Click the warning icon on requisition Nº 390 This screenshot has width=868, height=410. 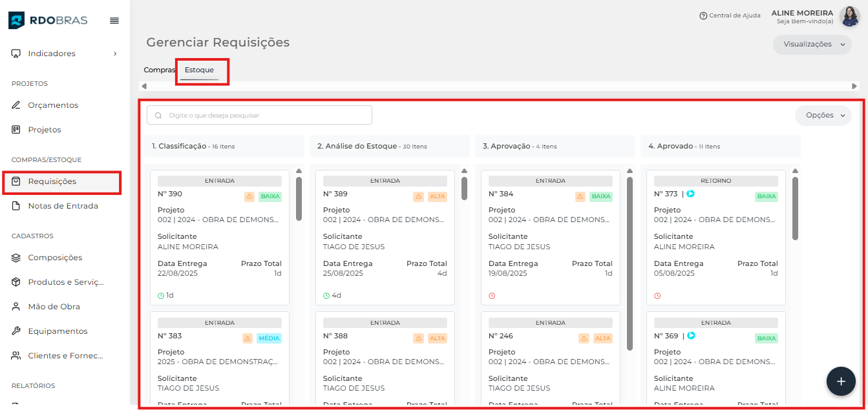pyautogui.click(x=249, y=197)
